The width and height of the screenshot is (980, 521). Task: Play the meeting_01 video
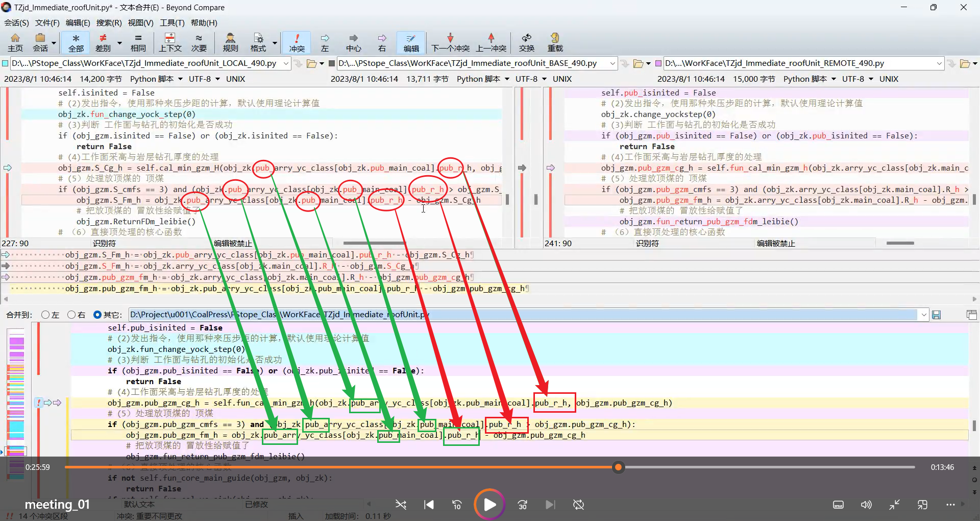point(489,505)
